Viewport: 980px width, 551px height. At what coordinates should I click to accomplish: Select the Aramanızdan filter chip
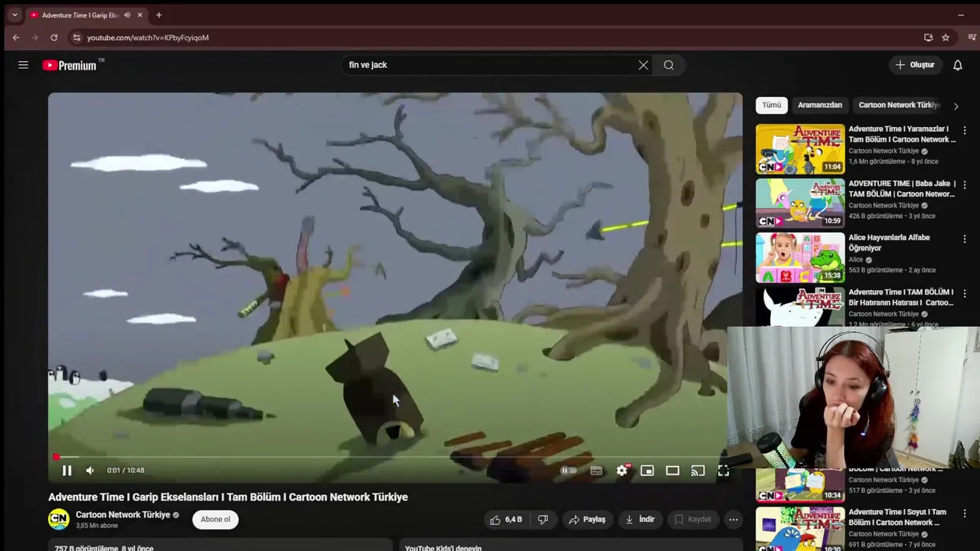(x=820, y=105)
